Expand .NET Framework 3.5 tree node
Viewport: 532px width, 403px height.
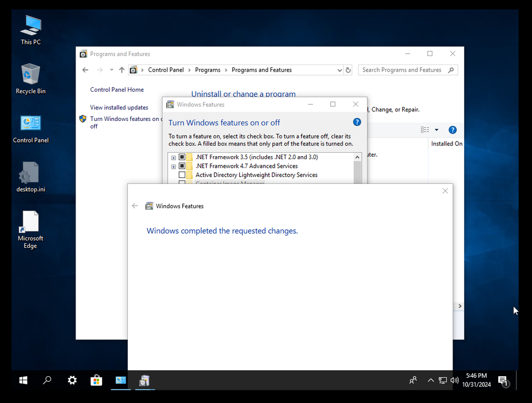(173, 158)
